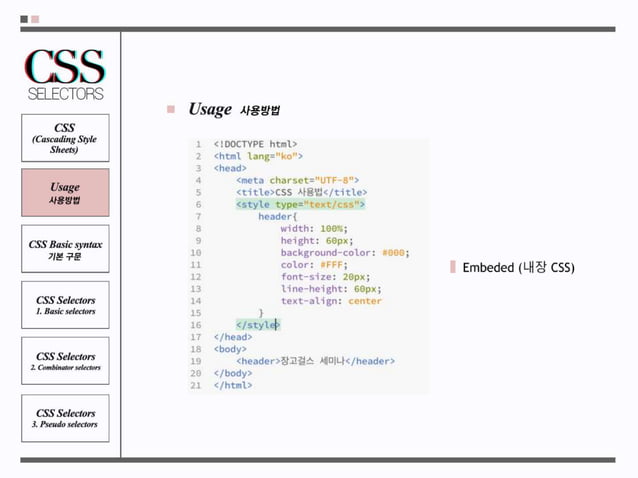Image resolution: width=638 pixels, height=478 pixels.
Task: Click the </html> closing tag
Action: tap(233, 385)
